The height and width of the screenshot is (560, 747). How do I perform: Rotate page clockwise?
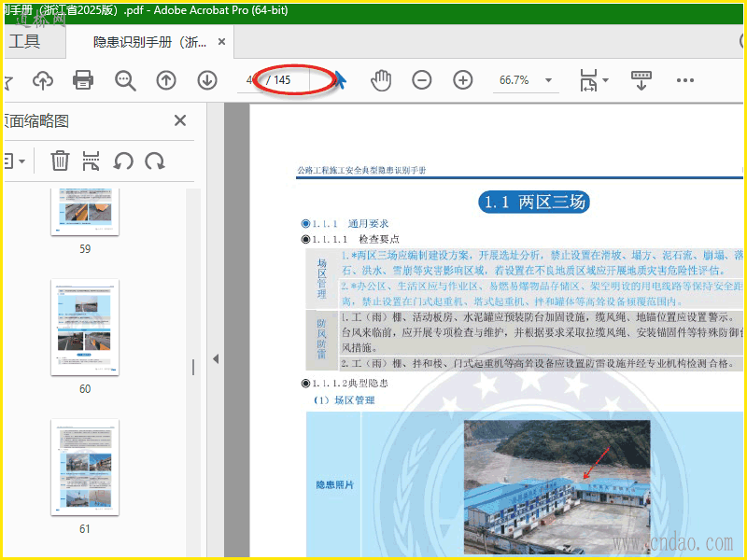pyautogui.click(x=155, y=161)
